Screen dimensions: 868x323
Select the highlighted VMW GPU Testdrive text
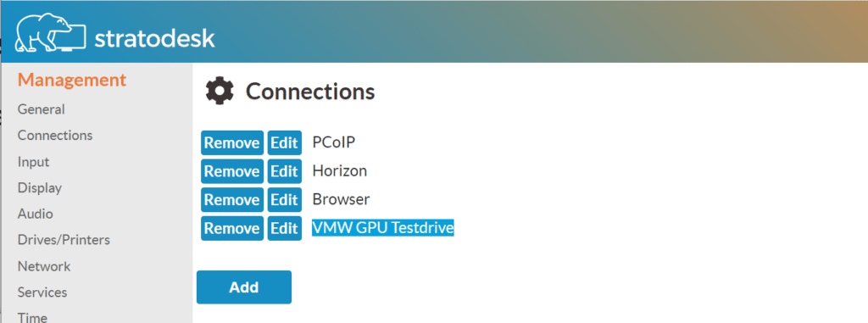click(x=382, y=228)
